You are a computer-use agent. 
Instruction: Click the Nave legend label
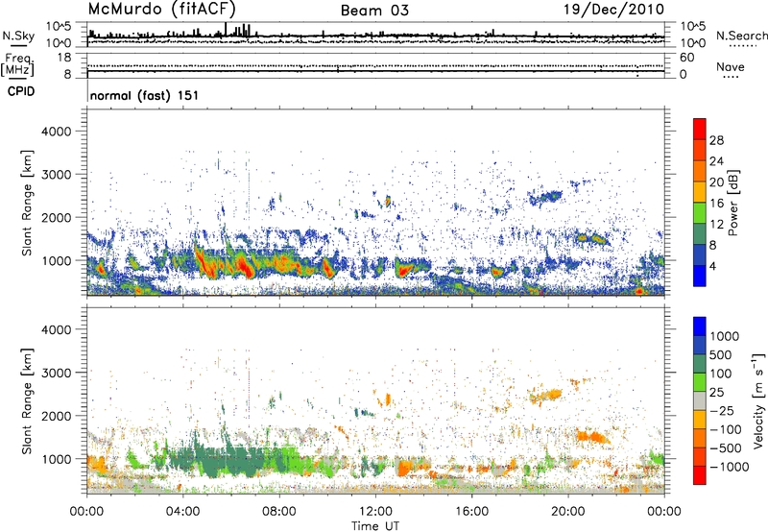(731, 67)
